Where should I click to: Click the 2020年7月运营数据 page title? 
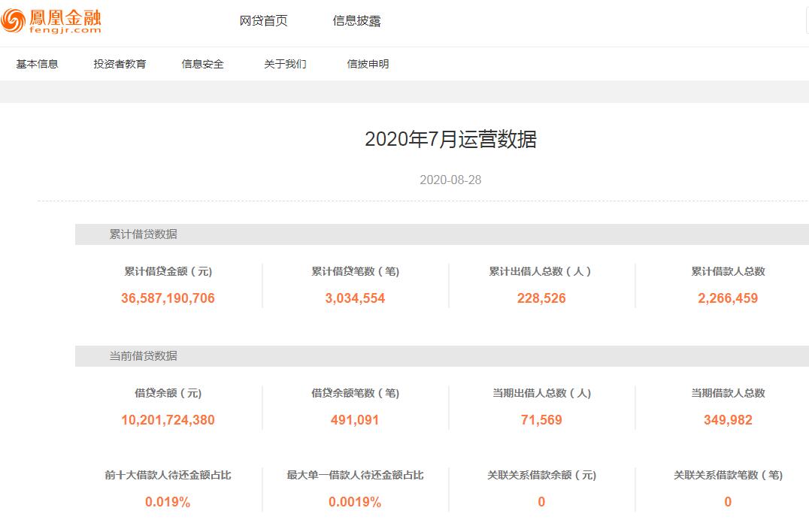[450, 140]
